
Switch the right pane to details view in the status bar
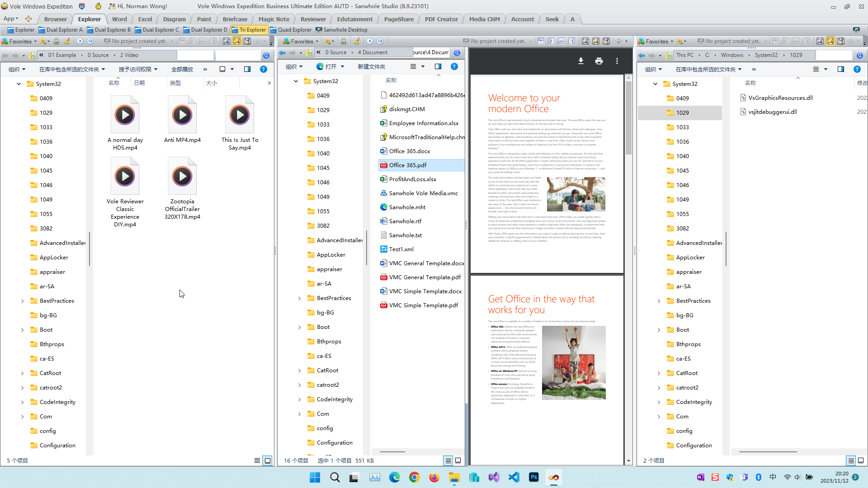(x=851, y=460)
